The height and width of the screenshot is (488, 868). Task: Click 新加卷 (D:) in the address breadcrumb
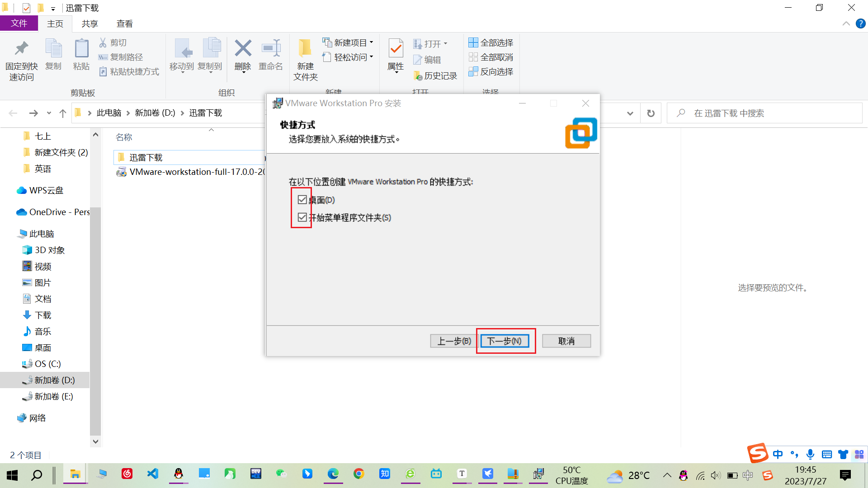coord(155,113)
